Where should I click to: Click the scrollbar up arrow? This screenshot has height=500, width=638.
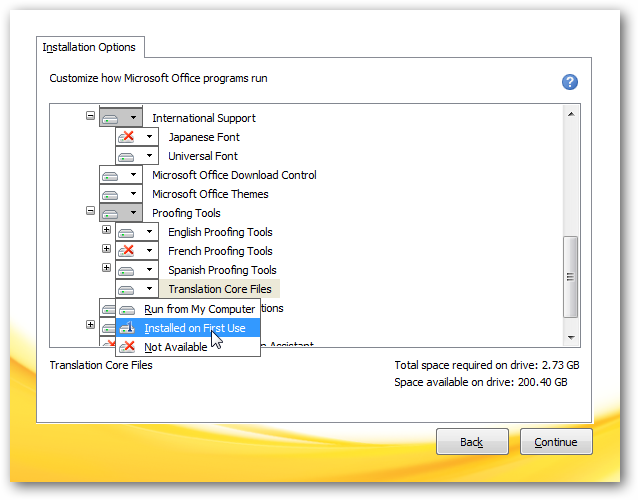pos(571,114)
